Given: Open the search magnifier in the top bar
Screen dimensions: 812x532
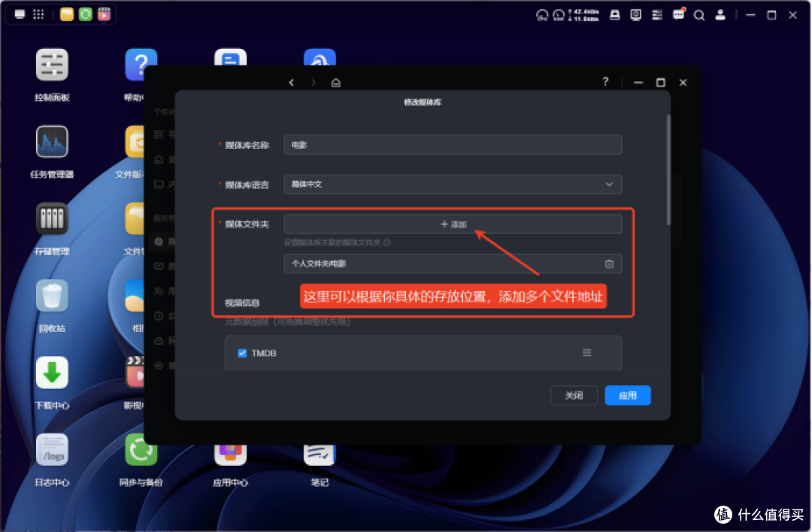Looking at the screenshot, I should click(699, 15).
